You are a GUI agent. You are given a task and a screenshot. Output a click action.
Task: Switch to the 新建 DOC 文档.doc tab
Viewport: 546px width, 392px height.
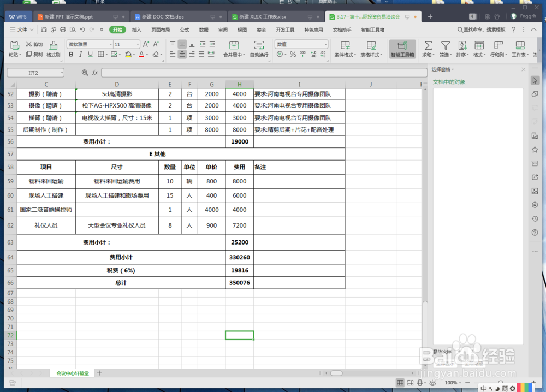pos(179,17)
